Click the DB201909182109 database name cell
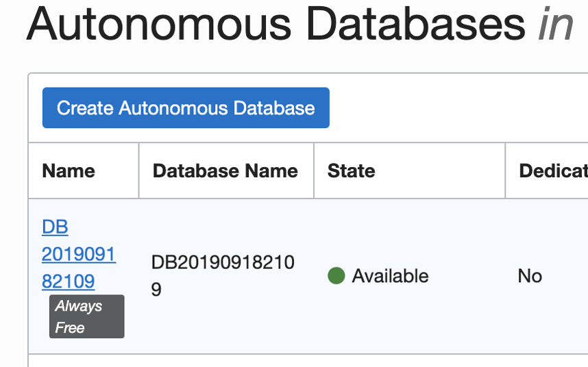 pos(223,276)
